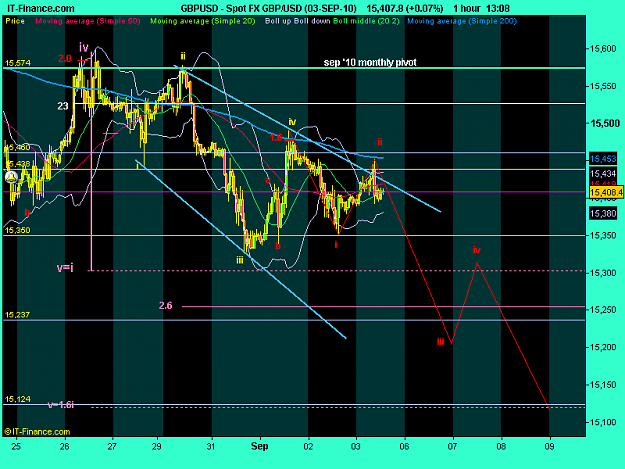Click the 13:08 time label

498,8
